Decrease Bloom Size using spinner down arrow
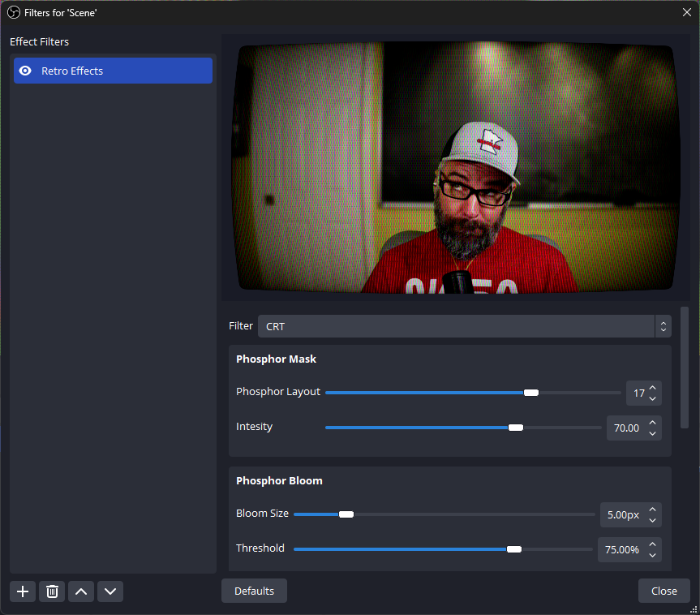Screen dimensions: 700x615 point(654,520)
